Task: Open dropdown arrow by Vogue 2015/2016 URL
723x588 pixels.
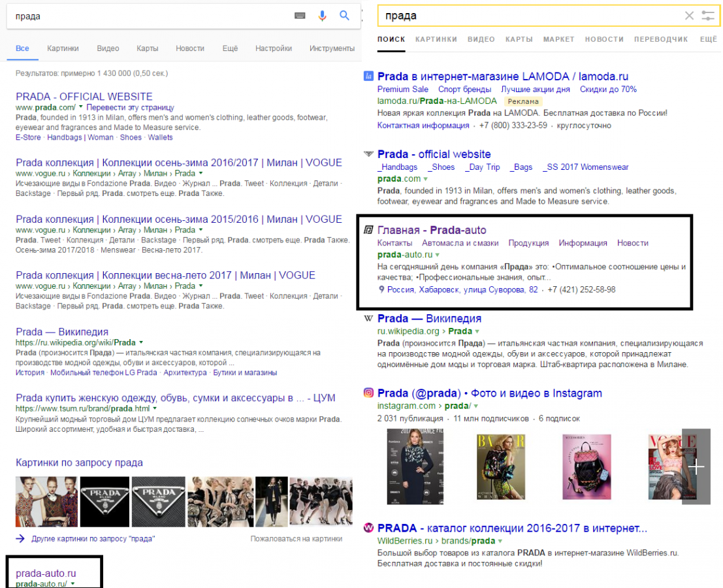Action: (201, 230)
